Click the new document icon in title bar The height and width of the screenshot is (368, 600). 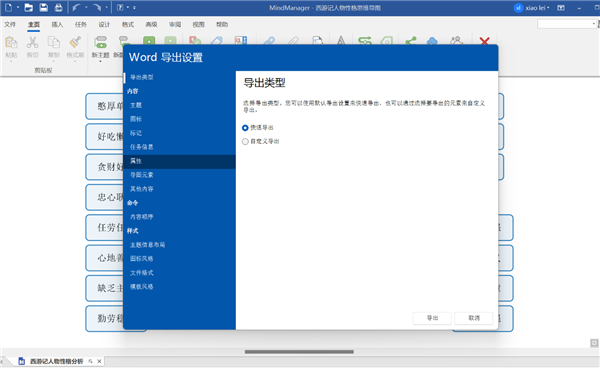pos(8,7)
